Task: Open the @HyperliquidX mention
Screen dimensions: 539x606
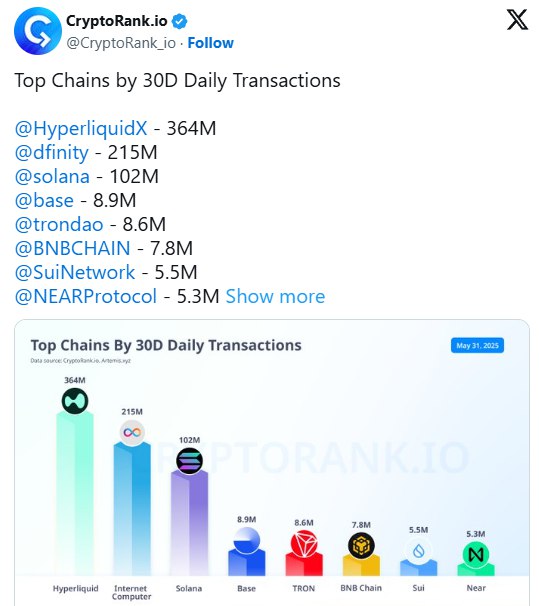Action: (81, 128)
